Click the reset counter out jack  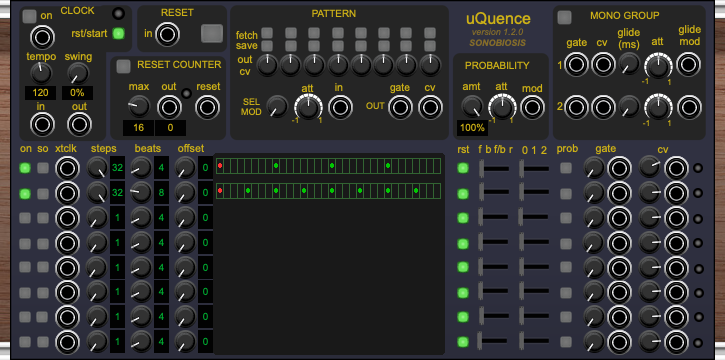(169, 107)
